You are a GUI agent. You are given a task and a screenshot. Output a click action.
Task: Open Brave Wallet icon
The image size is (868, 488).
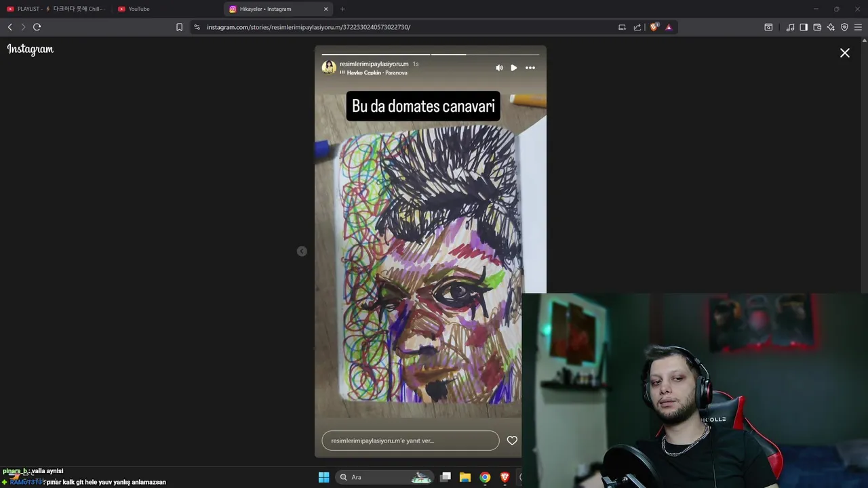point(817,27)
